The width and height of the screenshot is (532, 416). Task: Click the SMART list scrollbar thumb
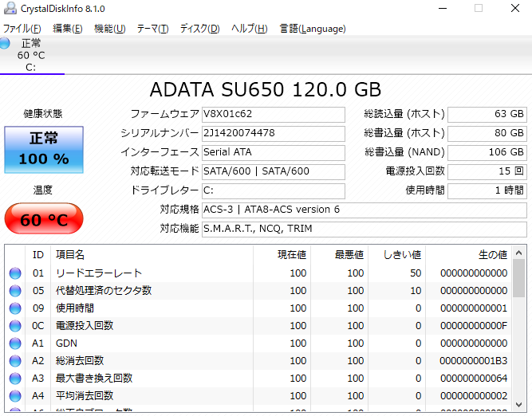click(x=518, y=278)
